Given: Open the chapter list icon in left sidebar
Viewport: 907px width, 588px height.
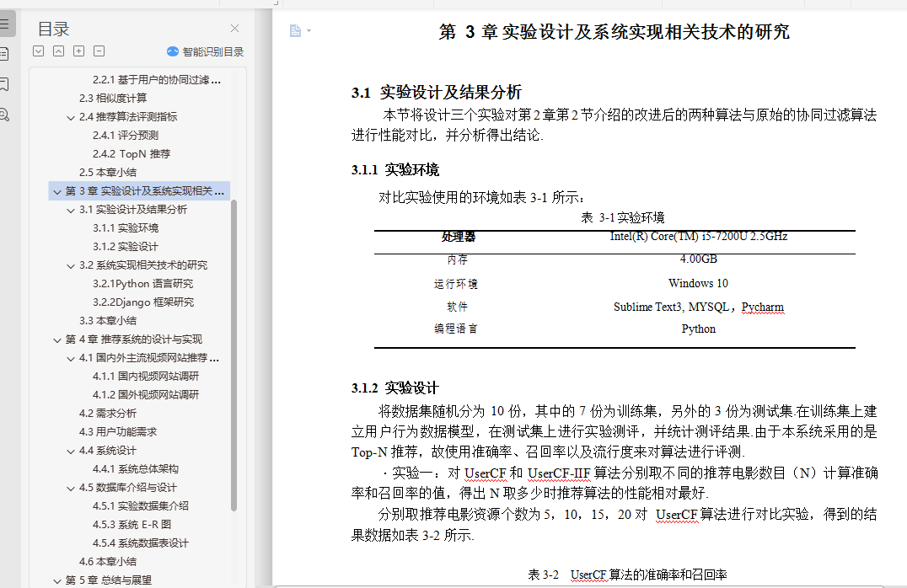Looking at the screenshot, I should click(x=4, y=55).
